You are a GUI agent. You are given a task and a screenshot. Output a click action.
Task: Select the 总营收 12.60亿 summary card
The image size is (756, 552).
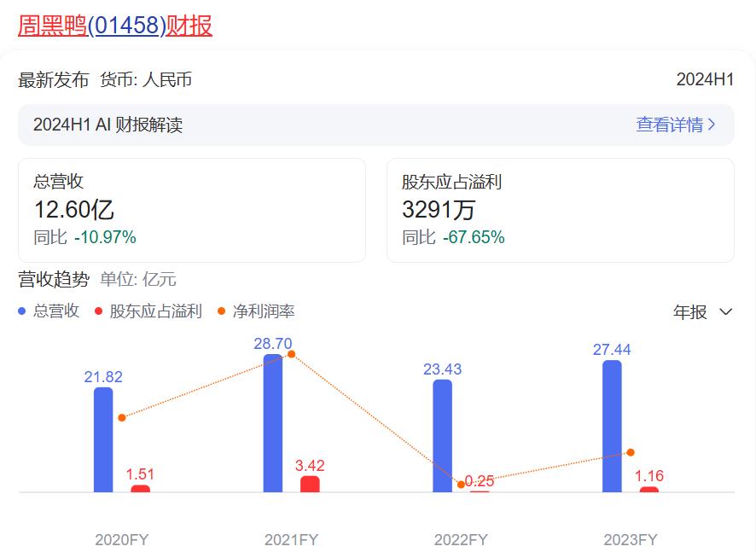pyautogui.click(x=192, y=210)
